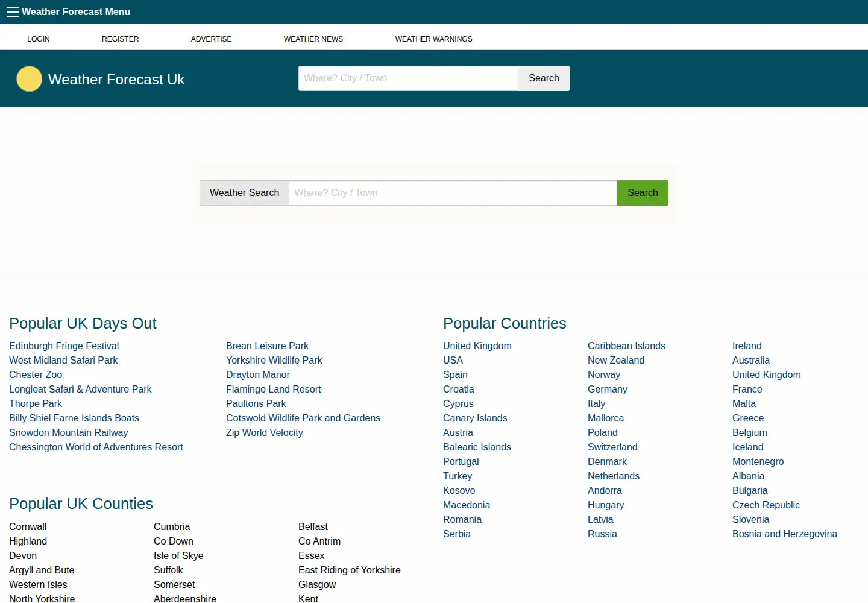
Task: Open Bosnia and Herzegovina link
Action: 785,534
